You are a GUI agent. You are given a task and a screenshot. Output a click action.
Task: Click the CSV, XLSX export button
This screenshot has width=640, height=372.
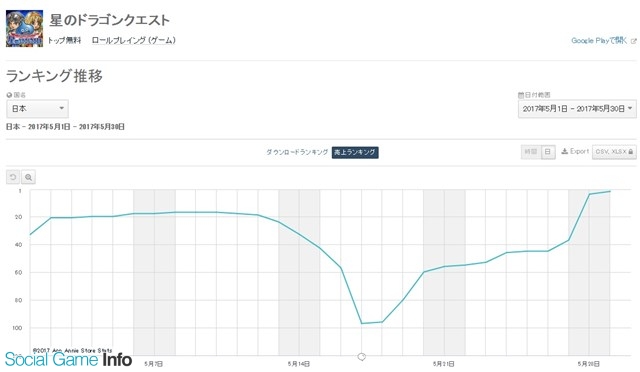(614, 152)
